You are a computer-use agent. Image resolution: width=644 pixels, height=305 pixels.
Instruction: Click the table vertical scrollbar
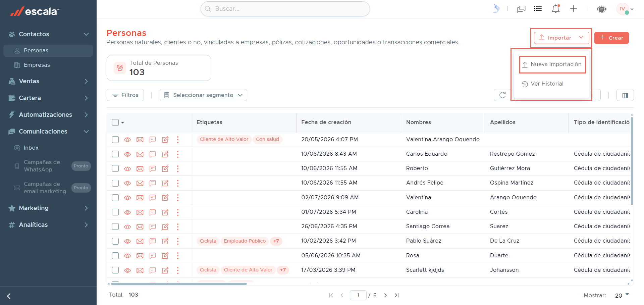632,161
